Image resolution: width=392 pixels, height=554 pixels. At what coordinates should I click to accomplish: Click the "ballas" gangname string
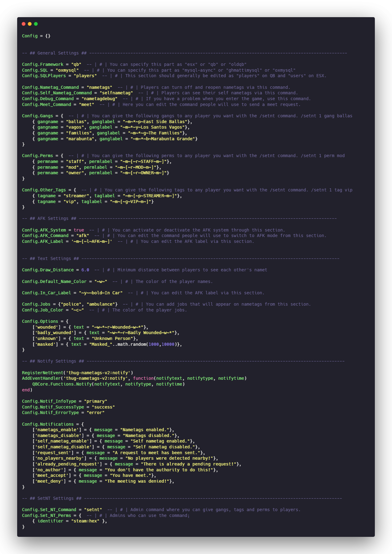pyautogui.click(x=76, y=122)
